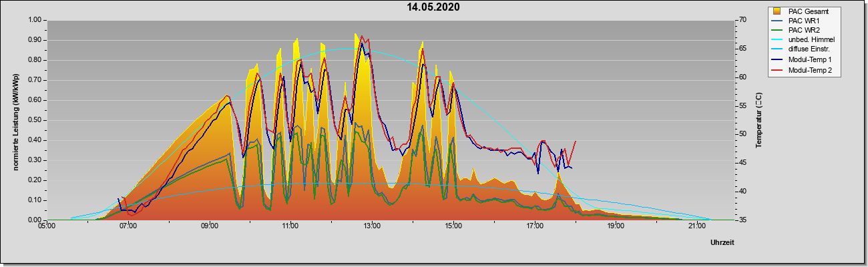
Task: Click the 13:00 time axis label
Action: pos(372,226)
